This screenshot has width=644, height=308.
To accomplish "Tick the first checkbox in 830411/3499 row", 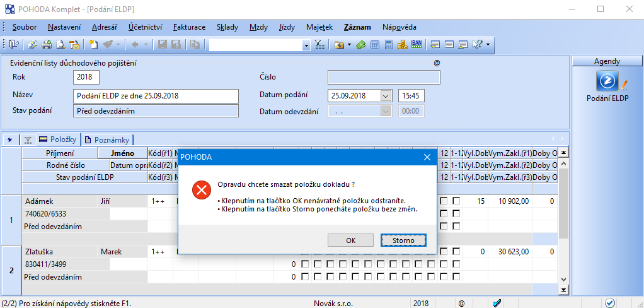I will [305, 264].
